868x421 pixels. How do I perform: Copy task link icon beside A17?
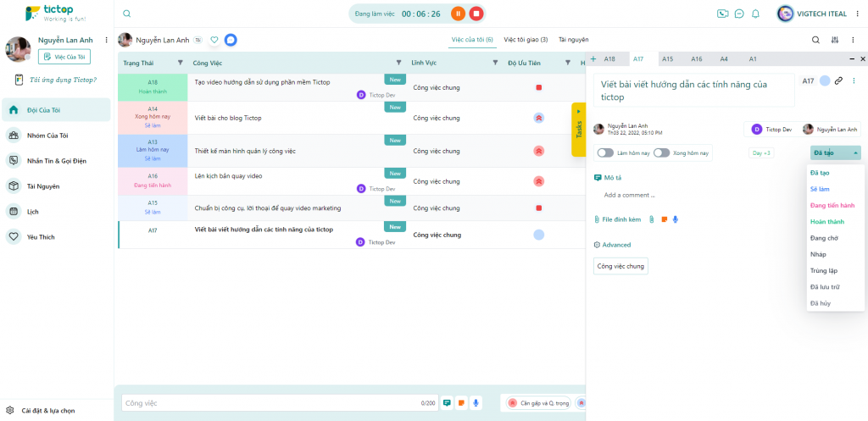coord(838,80)
